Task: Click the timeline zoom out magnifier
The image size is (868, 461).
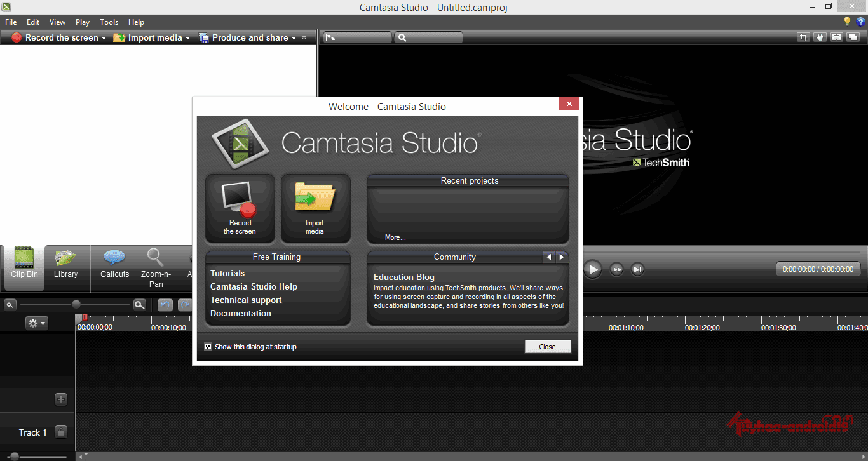Action: [10, 305]
